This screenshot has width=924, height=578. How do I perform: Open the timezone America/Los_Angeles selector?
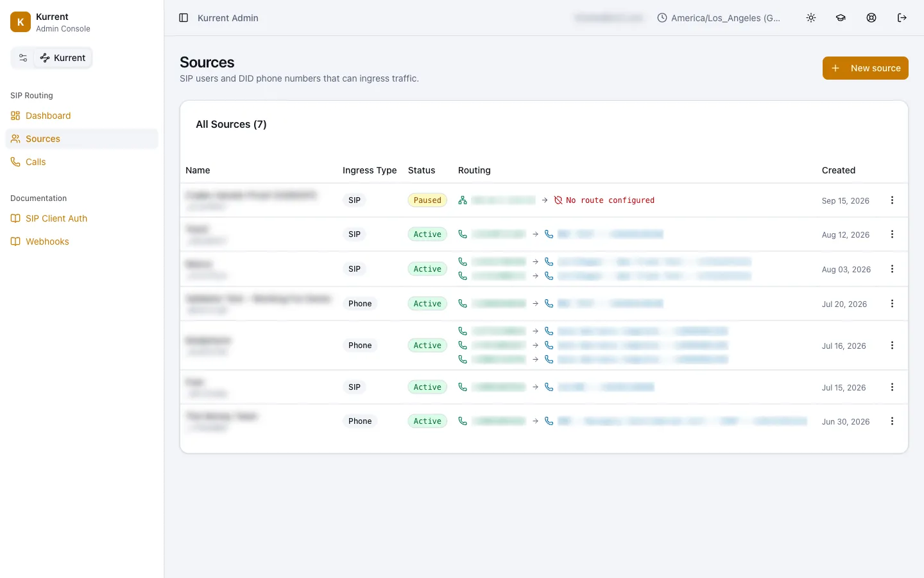click(719, 18)
